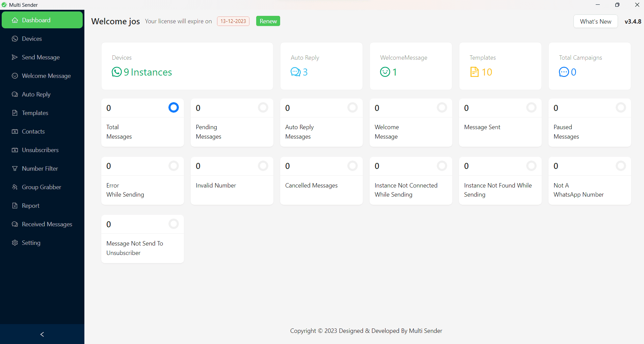Open Welcome Message via its smiley icon
The height and width of the screenshot is (344, 644).
point(15,76)
